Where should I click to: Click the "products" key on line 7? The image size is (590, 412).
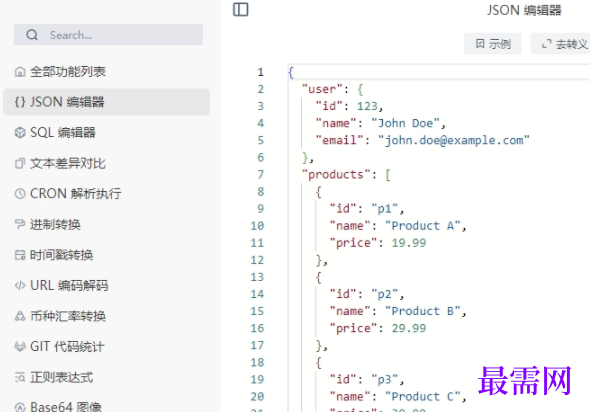click(x=337, y=175)
